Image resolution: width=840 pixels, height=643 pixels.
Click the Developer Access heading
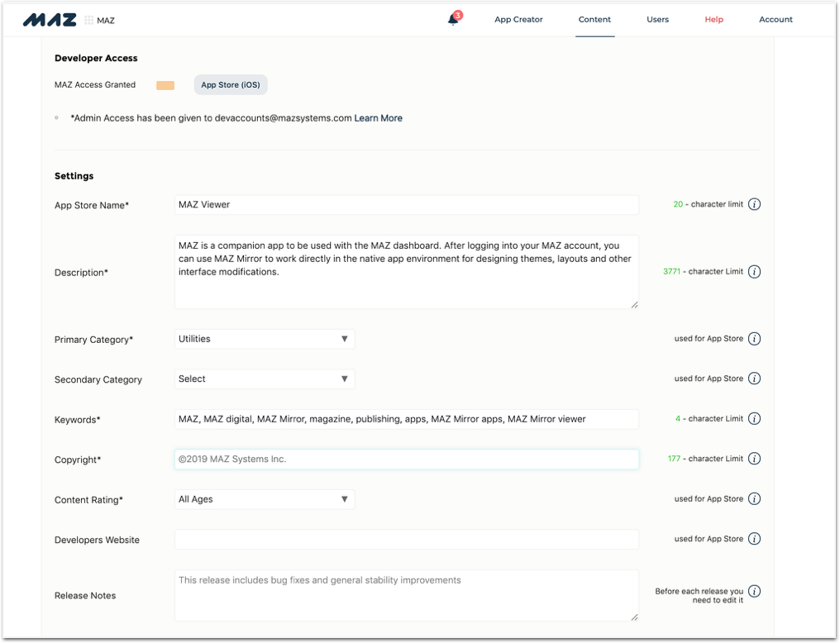96,59
